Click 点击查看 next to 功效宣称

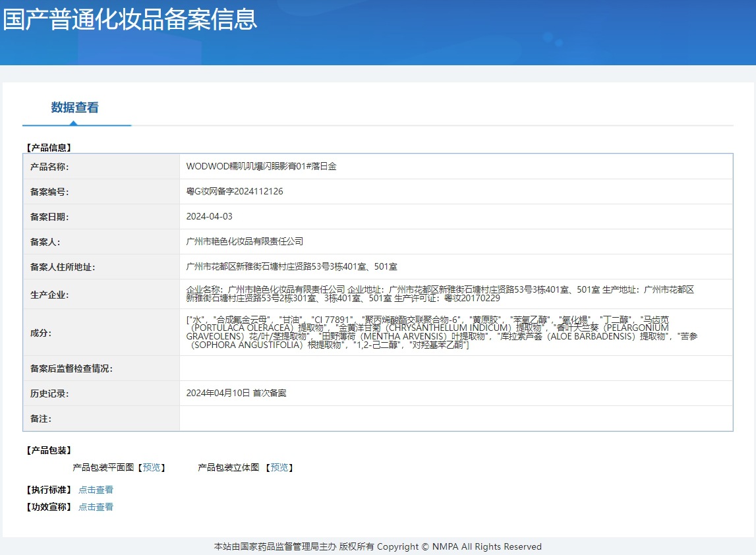96,507
